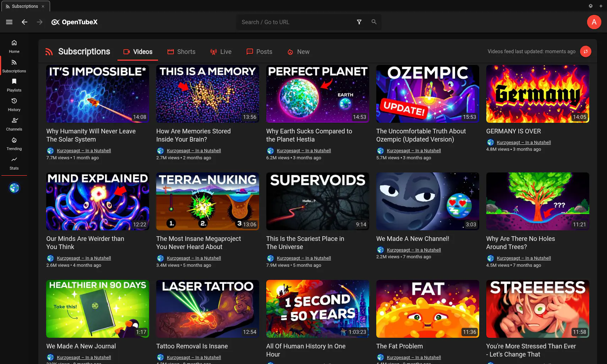Play the 'PERFECT PLANET' thumbnail
The width and height of the screenshot is (607, 364).
(318, 94)
